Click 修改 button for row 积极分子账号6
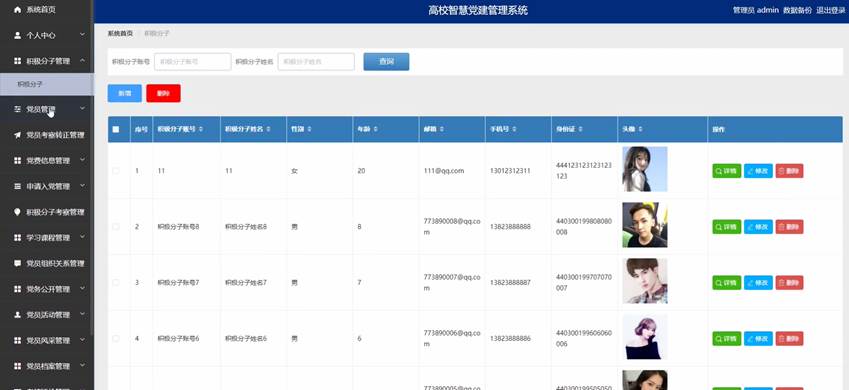This screenshot has height=390, width=849. [x=758, y=339]
